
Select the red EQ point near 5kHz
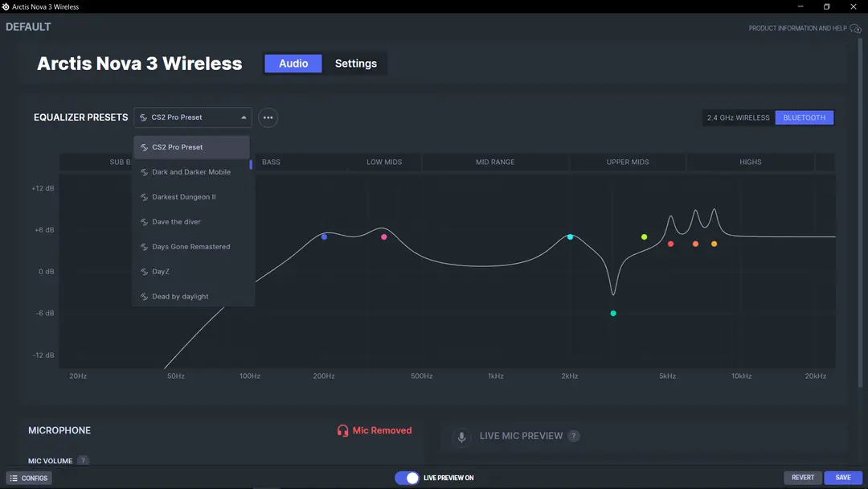coord(670,244)
